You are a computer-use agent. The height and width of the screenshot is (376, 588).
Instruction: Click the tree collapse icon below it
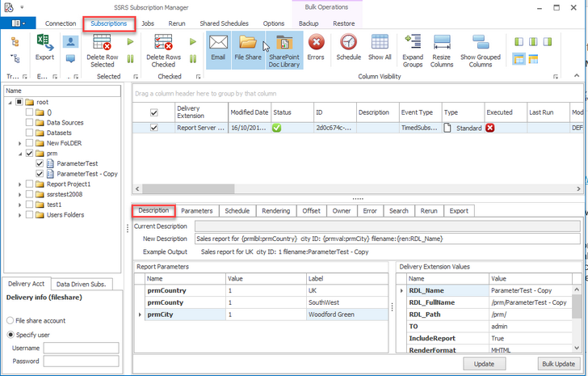click(15, 58)
